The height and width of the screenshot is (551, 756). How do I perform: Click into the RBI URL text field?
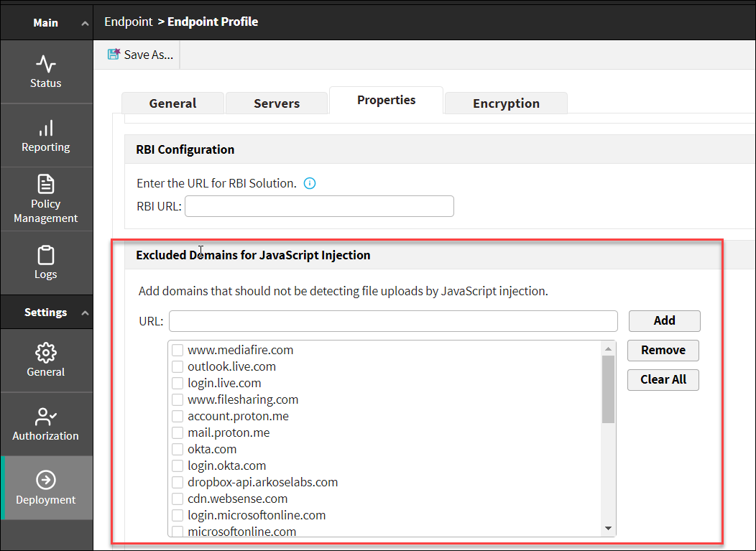(x=319, y=207)
